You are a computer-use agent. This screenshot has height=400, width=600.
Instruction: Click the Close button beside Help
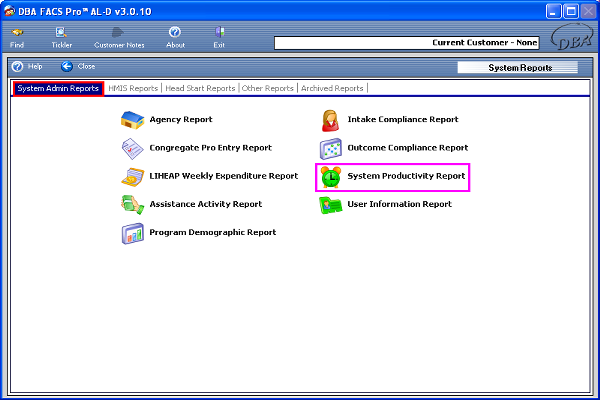pos(78,66)
